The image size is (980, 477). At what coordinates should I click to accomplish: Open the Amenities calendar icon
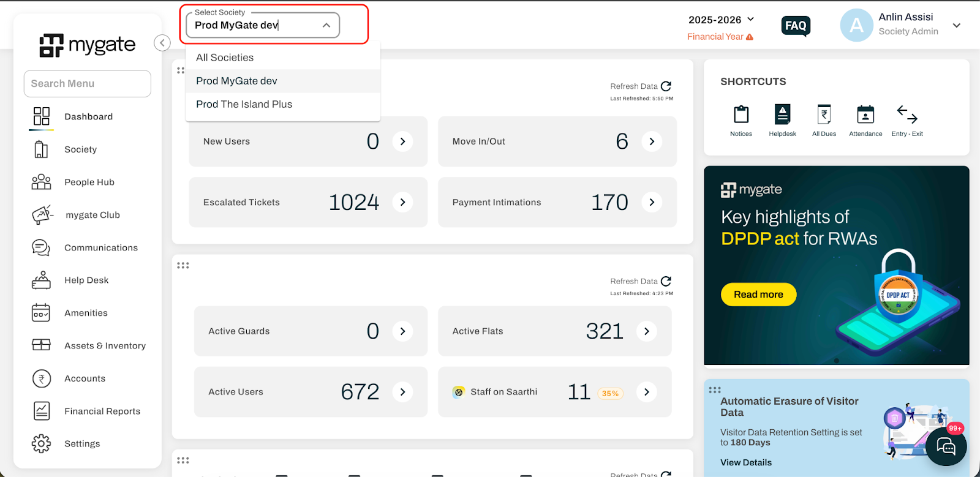[x=41, y=313]
